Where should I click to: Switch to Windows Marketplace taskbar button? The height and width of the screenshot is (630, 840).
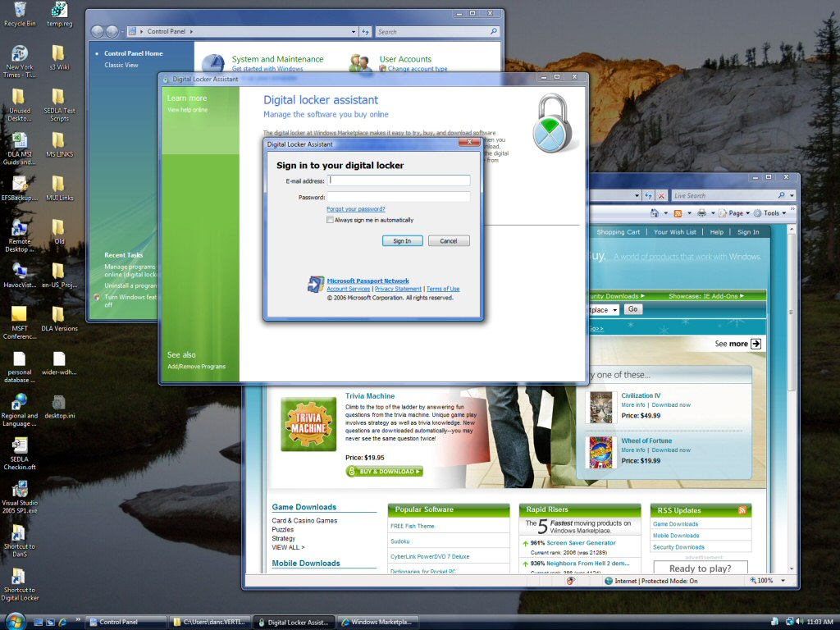click(378, 622)
